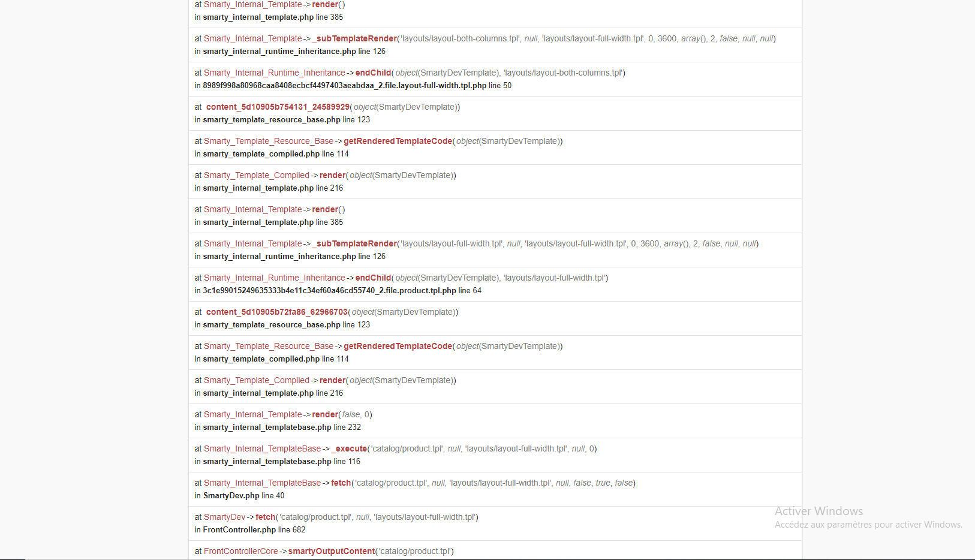
Task: Click content_5d10905b72fa86_62966703 function name
Action: [x=277, y=312]
